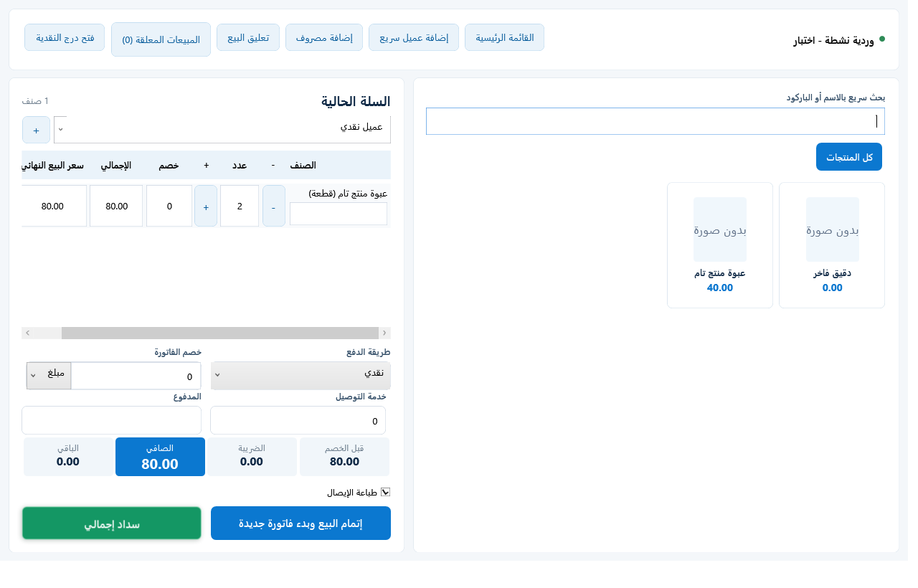Click the خدمة التوصيل input field

coord(298,420)
